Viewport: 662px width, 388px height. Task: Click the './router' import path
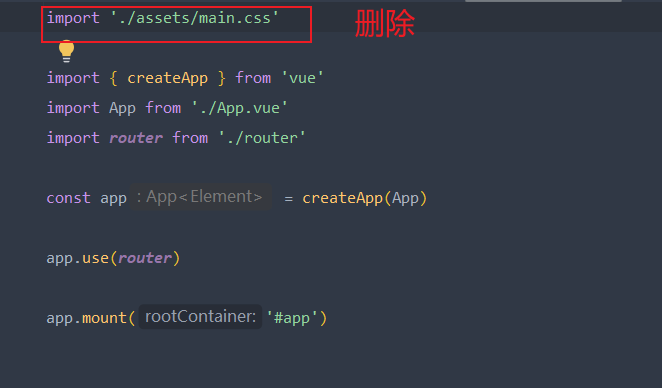tap(262, 138)
